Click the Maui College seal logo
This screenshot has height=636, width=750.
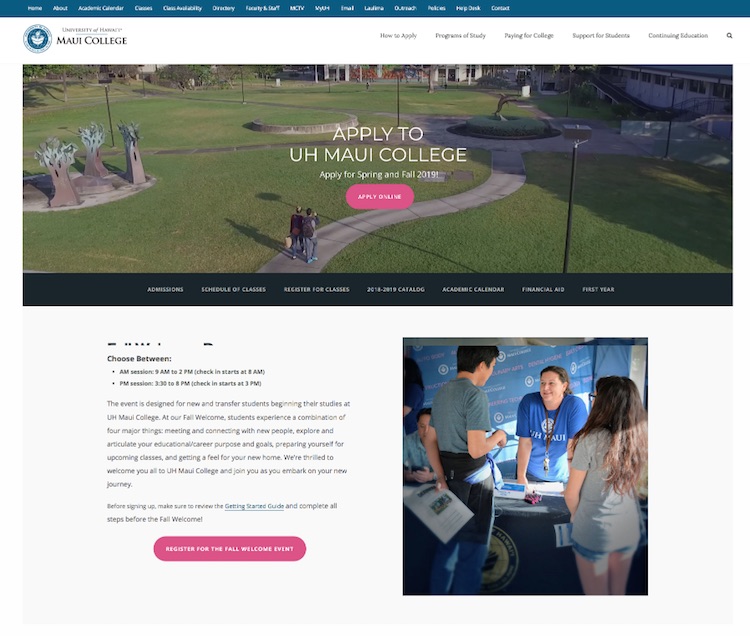(x=37, y=39)
